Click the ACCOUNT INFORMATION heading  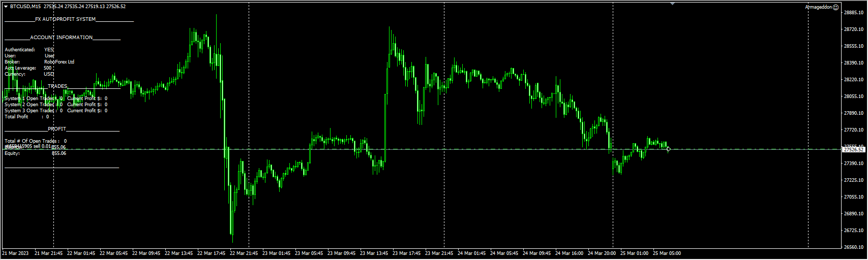point(61,38)
